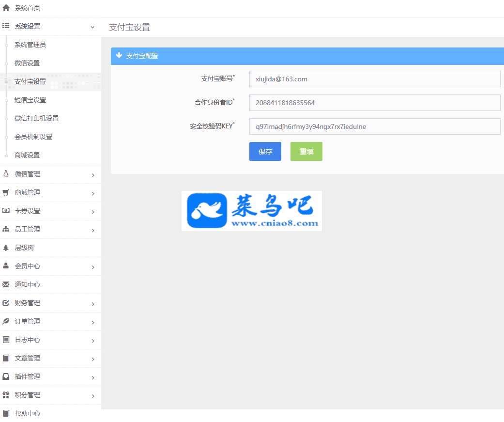Click the home icon beside 系统首页
This screenshot has height=422, width=504.
[6, 8]
